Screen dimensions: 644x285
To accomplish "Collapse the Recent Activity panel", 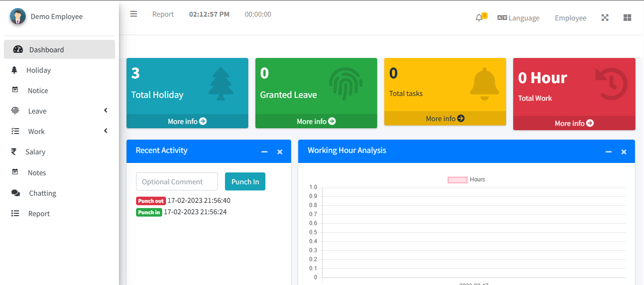I will (x=264, y=152).
